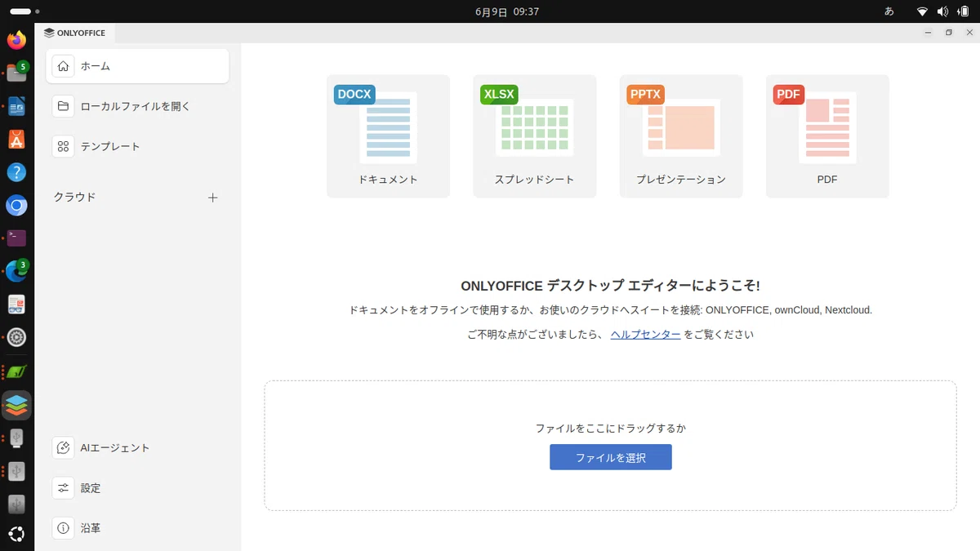Viewport: 980px width, 551px height.
Task: Click the クラウド section heading
Action: 75,197
